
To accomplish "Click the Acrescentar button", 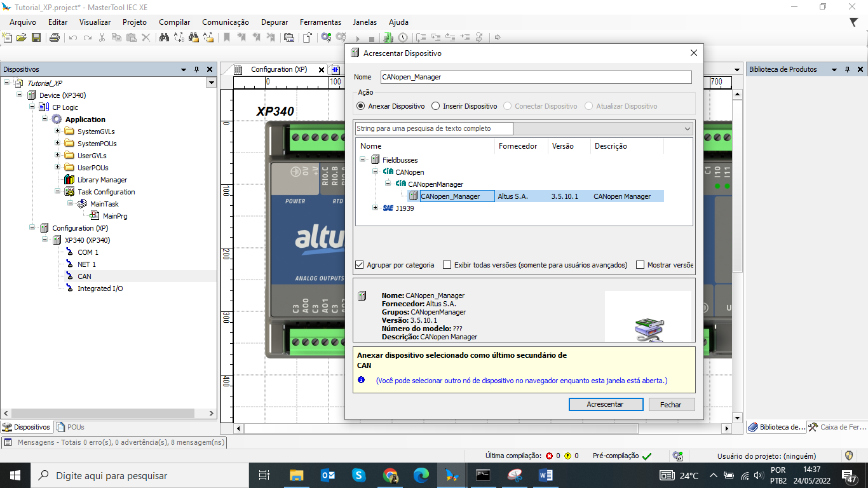I will [x=606, y=405].
